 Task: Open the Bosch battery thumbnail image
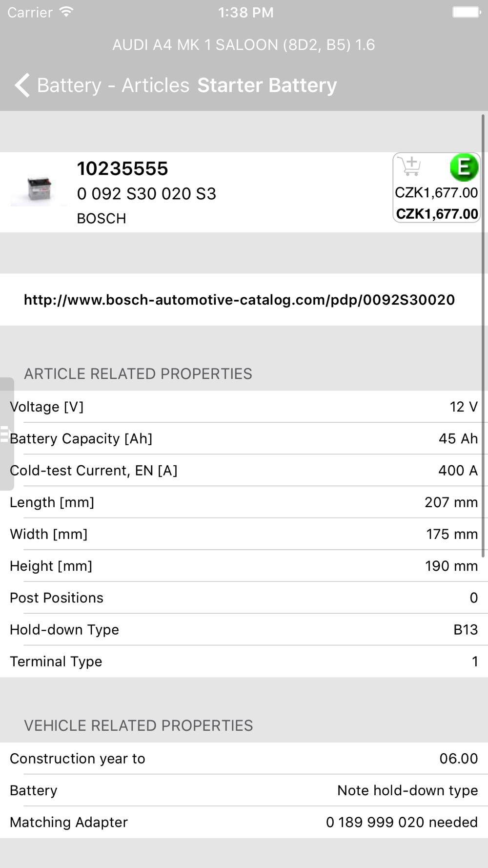(39, 190)
